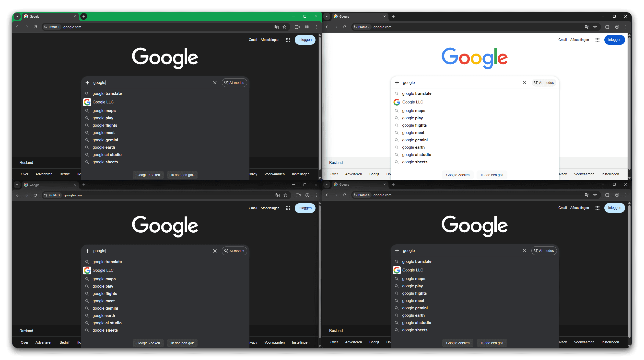
Task: Choose 'google gemini' suggestion in Profile 4 window
Action: pyautogui.click(x=415, y=308)
